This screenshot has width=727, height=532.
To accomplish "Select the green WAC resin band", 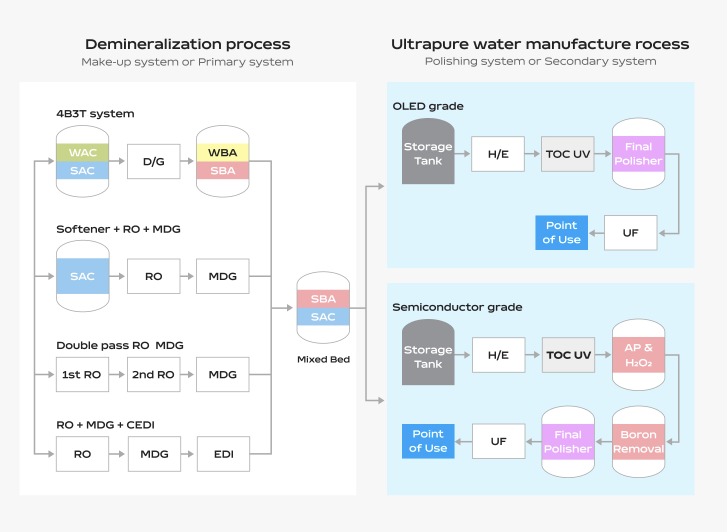I will (x=83, y=153).
